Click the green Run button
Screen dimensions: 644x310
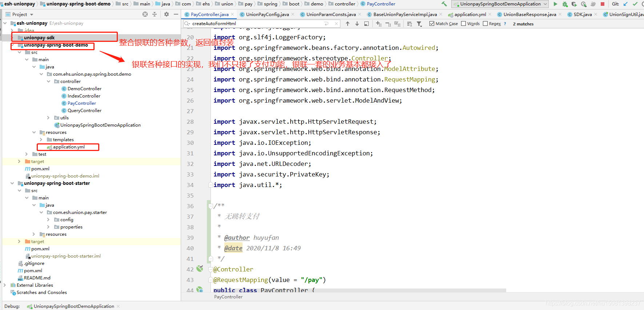point(555,4)
